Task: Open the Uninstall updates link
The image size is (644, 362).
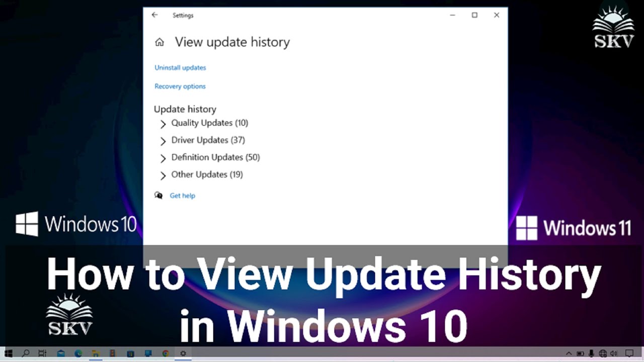Action: pos(180,67)
